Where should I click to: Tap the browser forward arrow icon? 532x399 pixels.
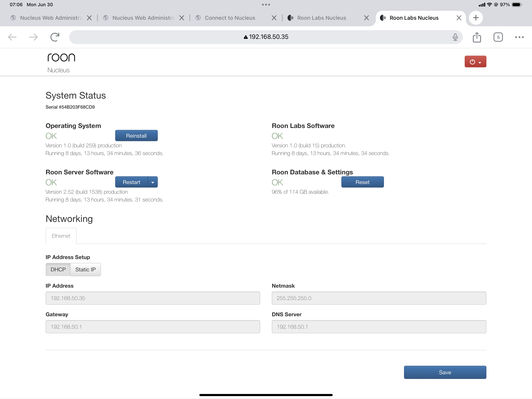coord(33,37)
